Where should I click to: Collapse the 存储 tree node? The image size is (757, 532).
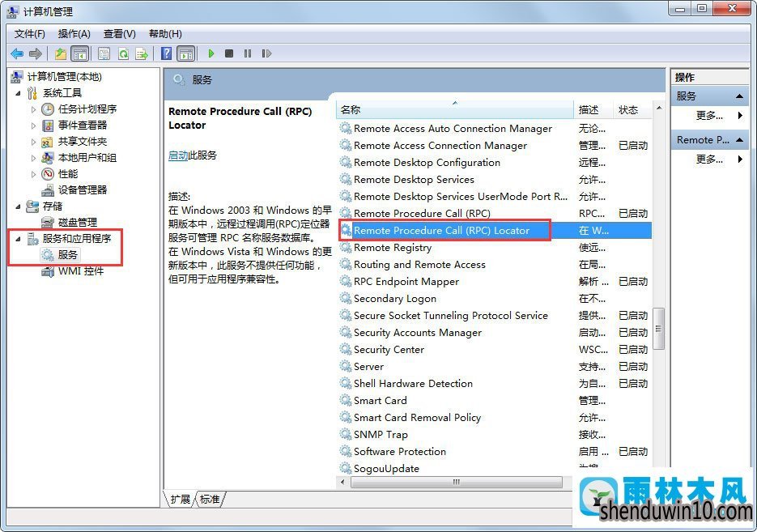point(19,206)
